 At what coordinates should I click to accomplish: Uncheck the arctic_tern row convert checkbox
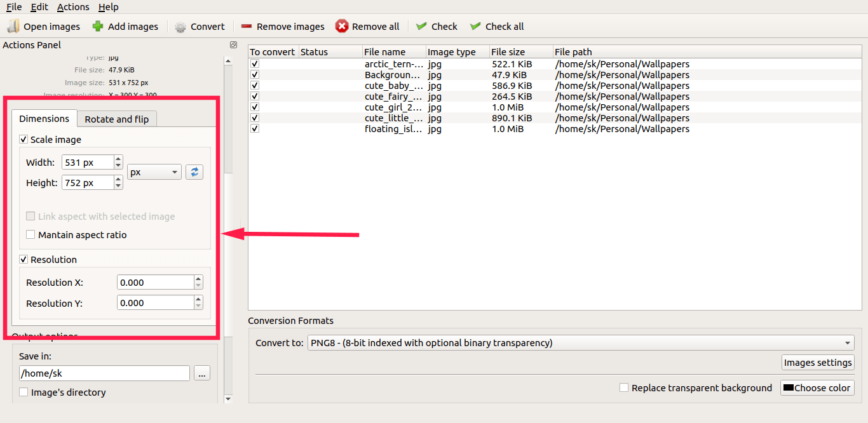[255, 64]
